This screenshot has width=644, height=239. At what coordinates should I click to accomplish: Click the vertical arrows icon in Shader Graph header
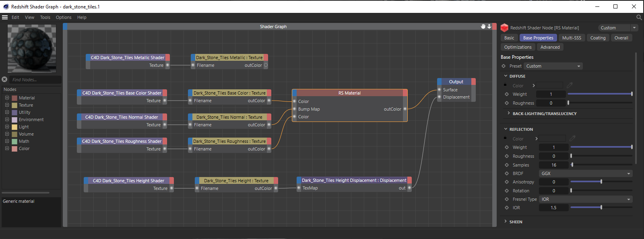point(489,27)
